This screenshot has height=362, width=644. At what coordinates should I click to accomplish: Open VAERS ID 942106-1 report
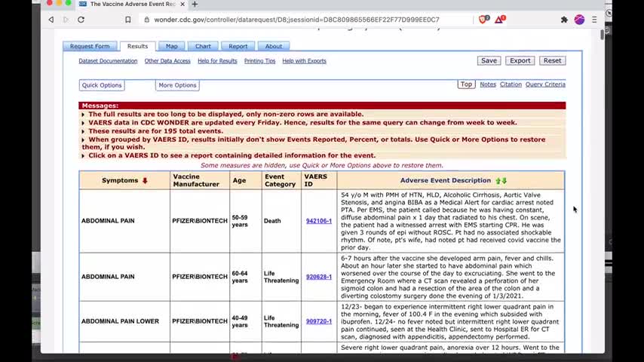pos(319,221)
